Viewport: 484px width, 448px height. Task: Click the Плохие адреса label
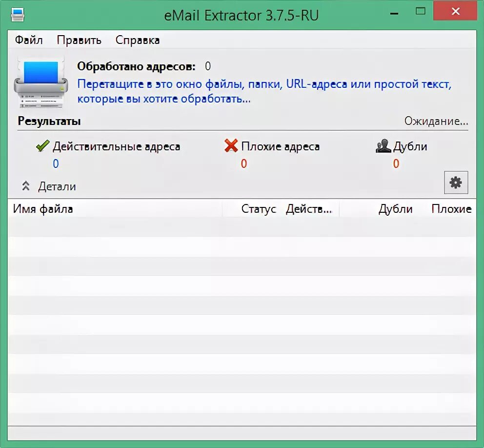[280, 146]
